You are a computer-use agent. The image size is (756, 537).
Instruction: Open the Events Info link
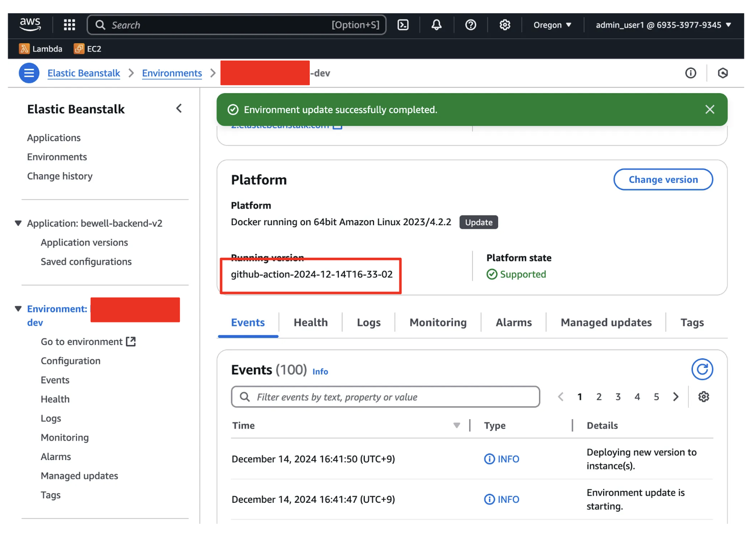(320, 371)
